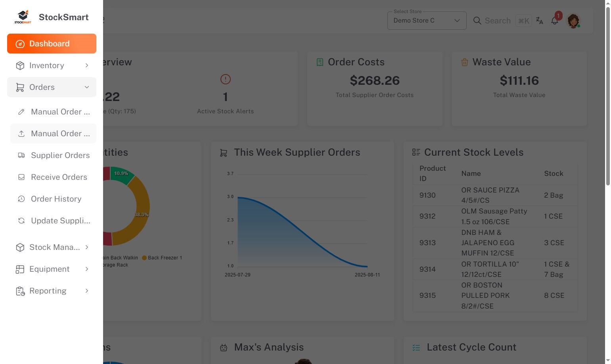Collapse the Orders submenu chevron

coord(87,87)
